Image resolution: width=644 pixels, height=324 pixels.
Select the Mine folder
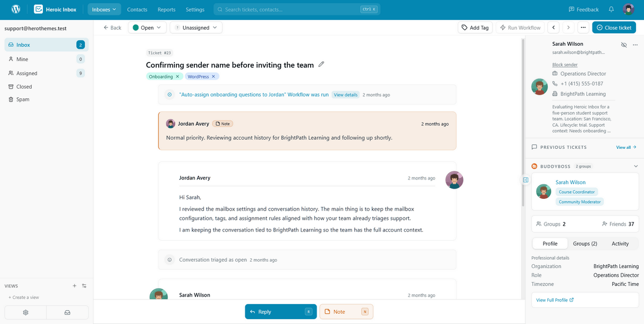[46, 59]
